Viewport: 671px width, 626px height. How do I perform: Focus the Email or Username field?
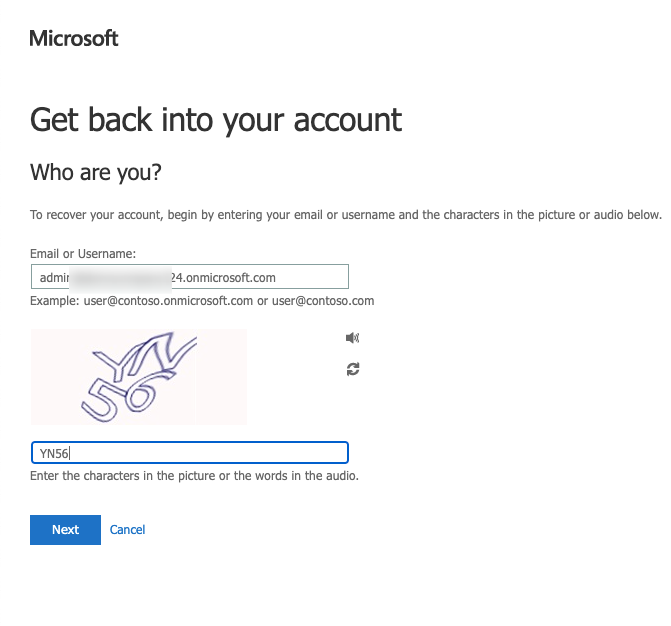189,277
